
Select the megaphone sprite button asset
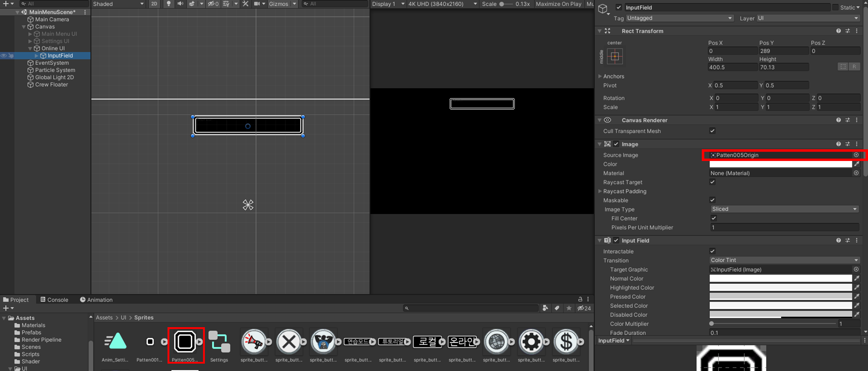254,342
